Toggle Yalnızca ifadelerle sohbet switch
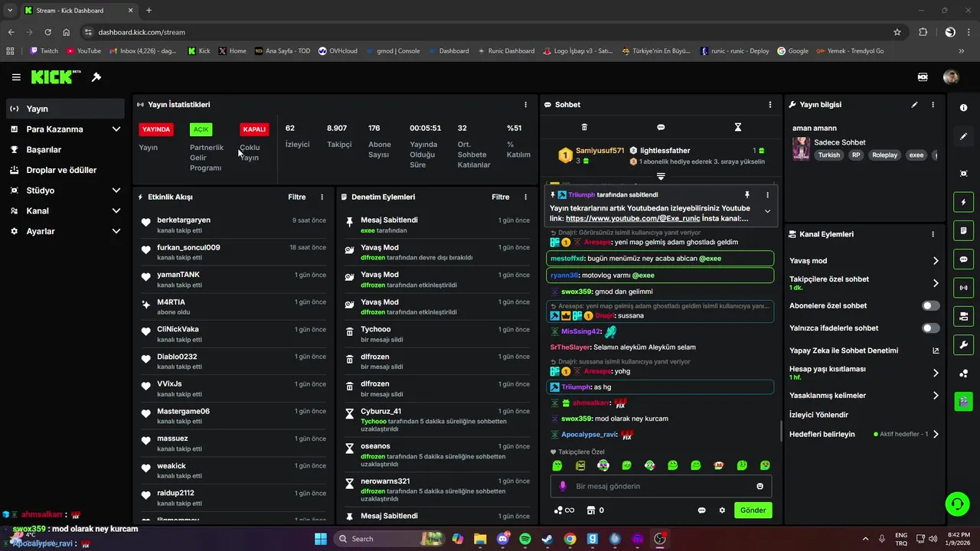Screen dimensions: 980x551 pos(930,328)
